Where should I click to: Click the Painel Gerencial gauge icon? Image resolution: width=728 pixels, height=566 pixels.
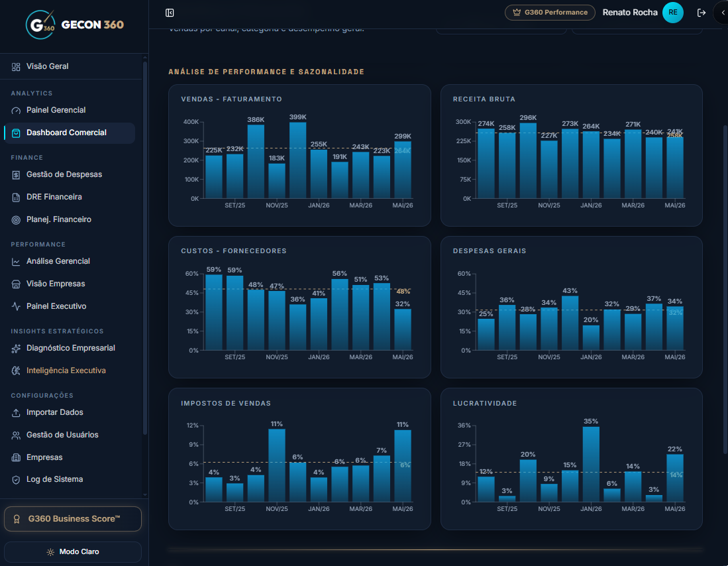[16, 111]
